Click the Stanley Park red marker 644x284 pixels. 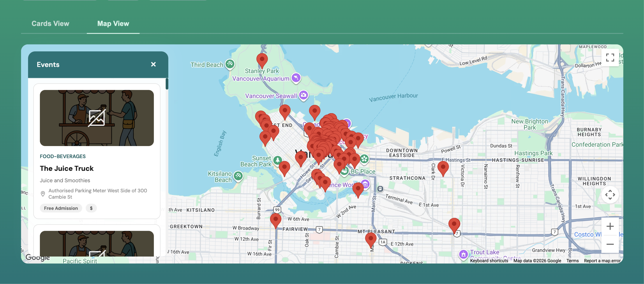click(x=262, y=60)
